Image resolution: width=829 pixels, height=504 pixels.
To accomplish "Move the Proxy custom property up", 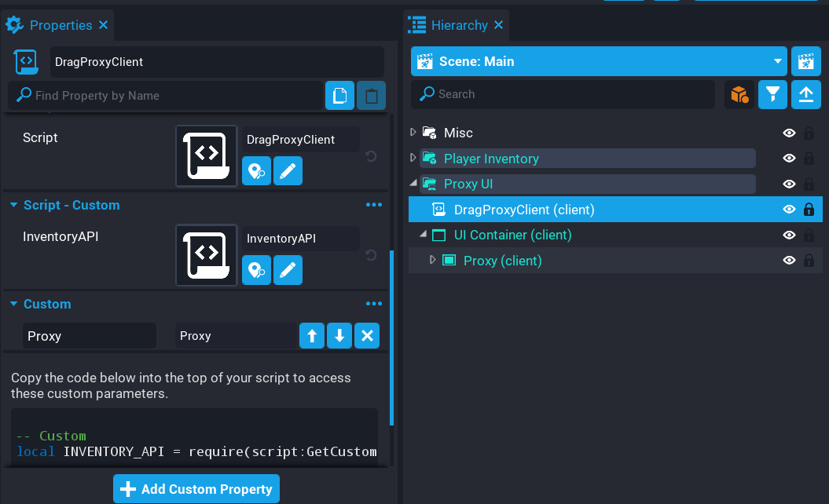I will pos(312,335).
